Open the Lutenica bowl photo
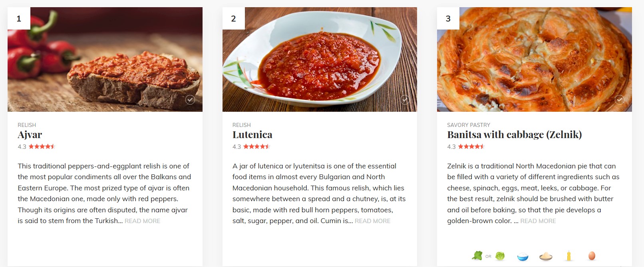 pos(320,60)
